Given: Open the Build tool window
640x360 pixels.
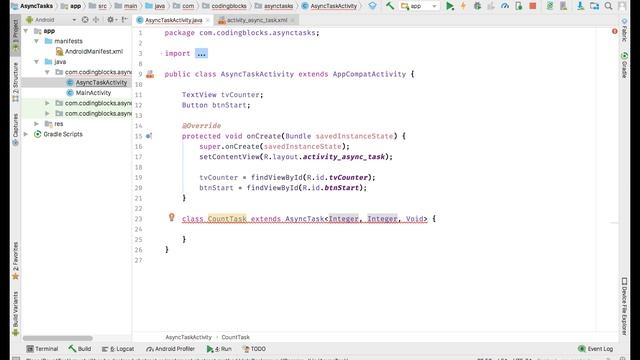Looking at the screenshot, I should coord(80,349).
